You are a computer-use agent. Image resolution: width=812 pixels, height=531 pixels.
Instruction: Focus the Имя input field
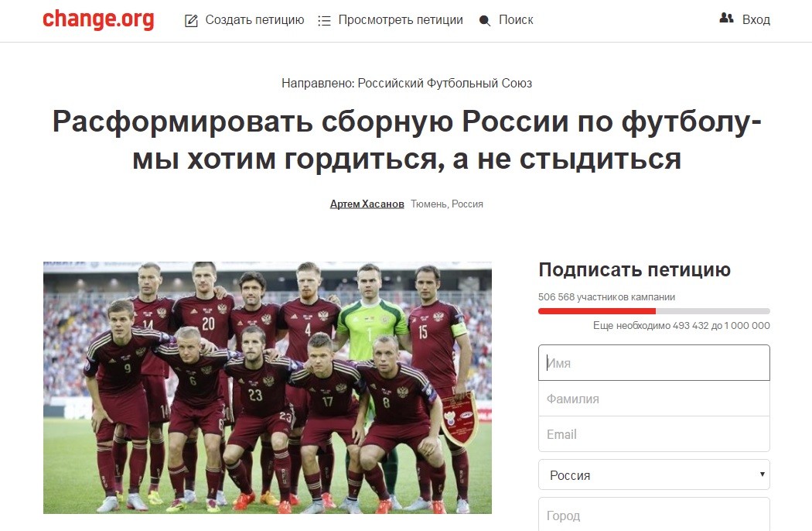tap(654, 362)
